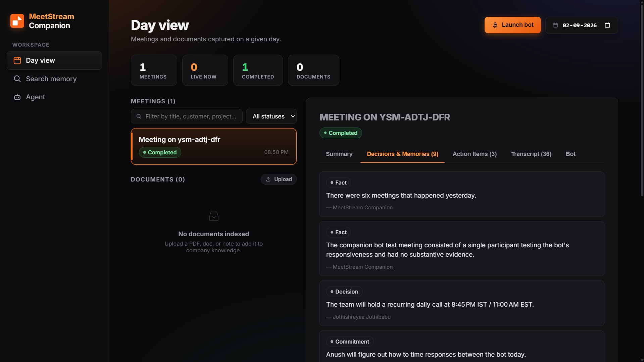Select the Meeting on ysm-adtj-dfr card
The width and height of the screenshot is (644, 362).
[214, 146]
